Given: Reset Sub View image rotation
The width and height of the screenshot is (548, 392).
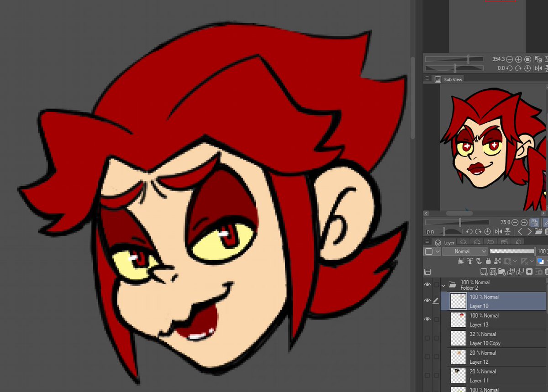Looking at the screenshot, I should [487, 232].
